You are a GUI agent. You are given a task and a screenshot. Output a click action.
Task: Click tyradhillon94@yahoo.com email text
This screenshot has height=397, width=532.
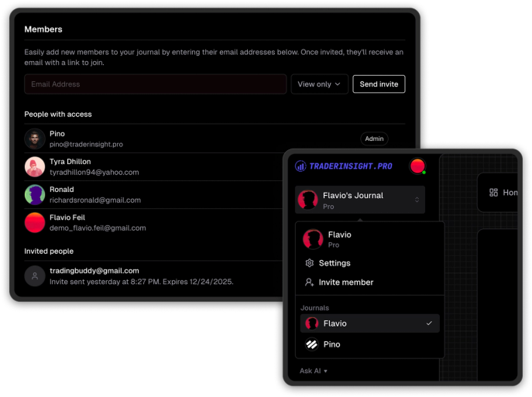94,173
